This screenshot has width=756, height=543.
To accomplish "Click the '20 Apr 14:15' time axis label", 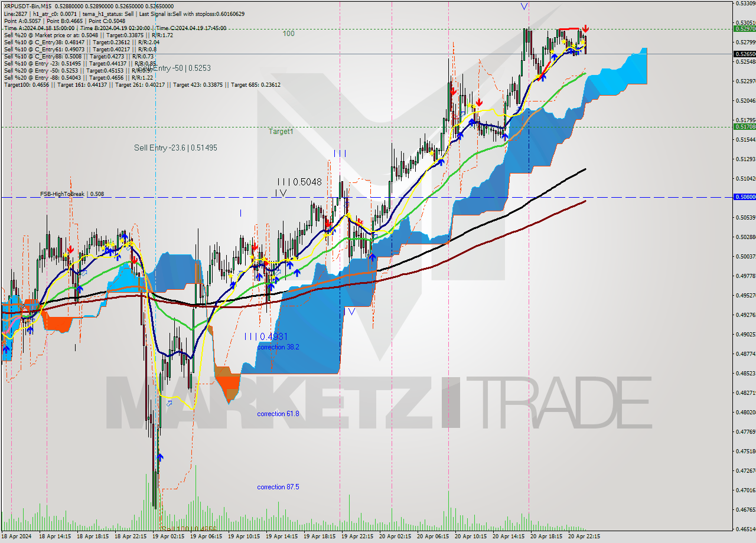I will 509,537.
